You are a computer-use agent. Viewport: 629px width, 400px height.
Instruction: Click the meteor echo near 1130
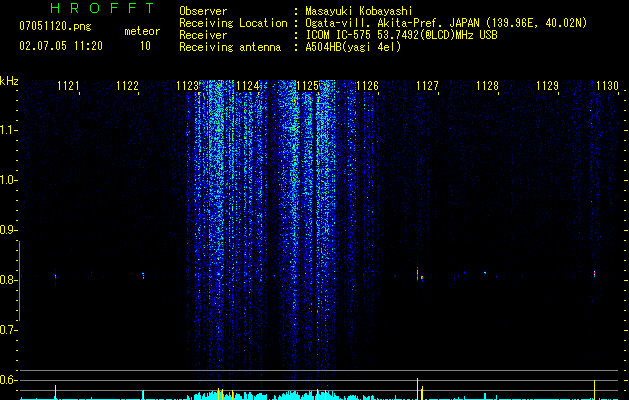point(594,274)
